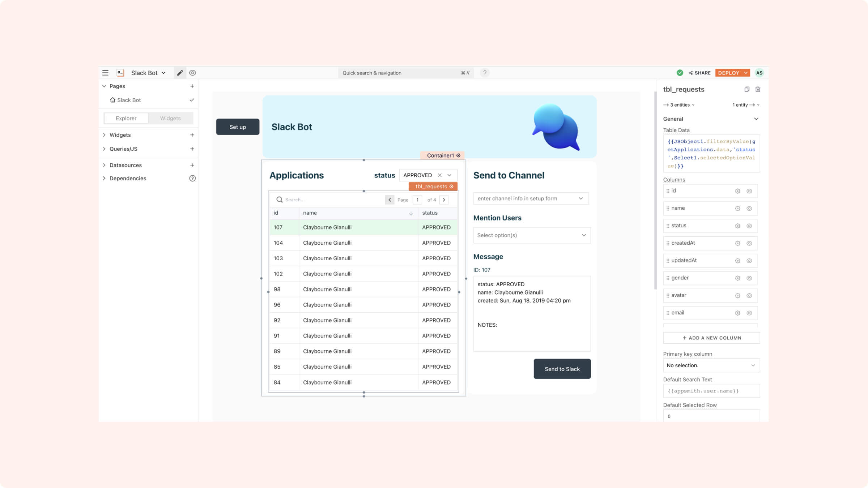Expand the Datasources section

(x=104, y=165)
